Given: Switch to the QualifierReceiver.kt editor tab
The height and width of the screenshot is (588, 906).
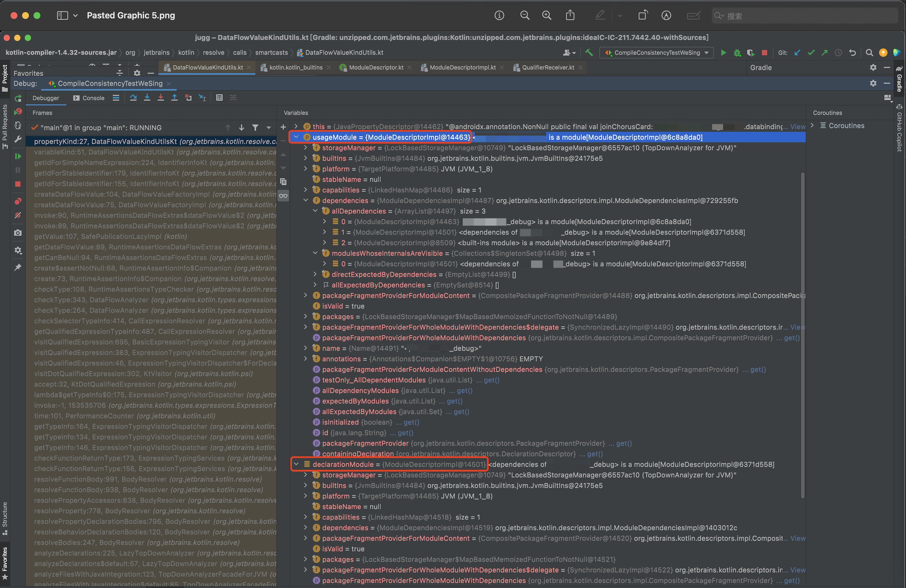Looking at the screenshot, I should pyautogui.click(x=548, y=68).
